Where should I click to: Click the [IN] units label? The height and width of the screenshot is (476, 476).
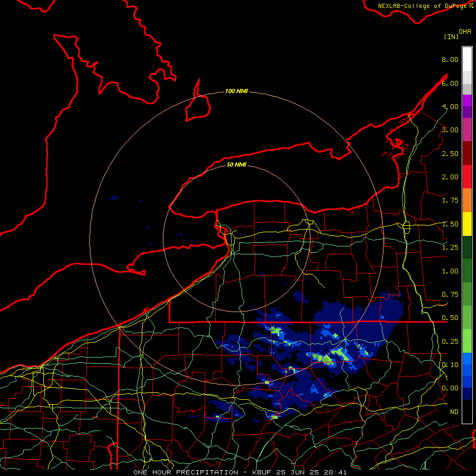click(x=452, y=36)
